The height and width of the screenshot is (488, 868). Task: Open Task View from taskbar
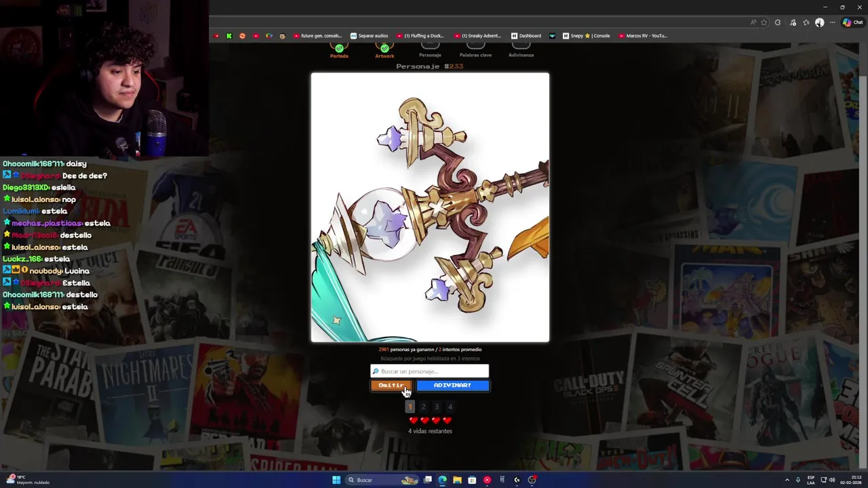(428, 480)
